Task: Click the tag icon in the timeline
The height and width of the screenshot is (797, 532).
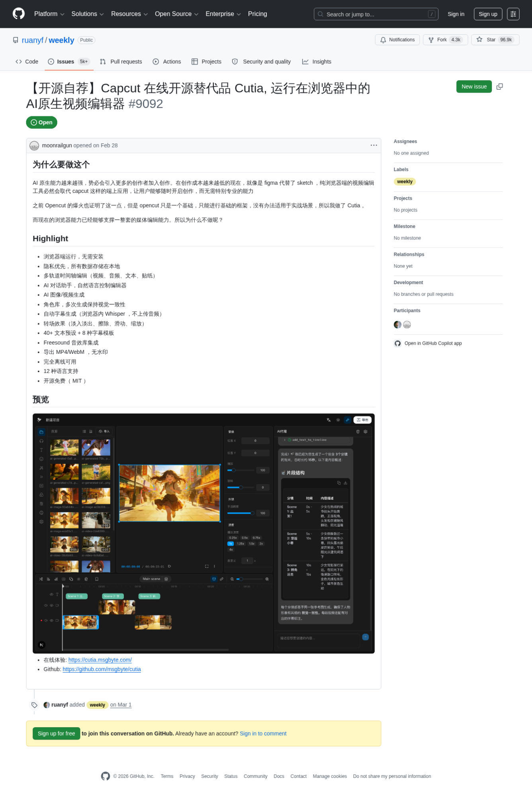Action: (34, 705)
